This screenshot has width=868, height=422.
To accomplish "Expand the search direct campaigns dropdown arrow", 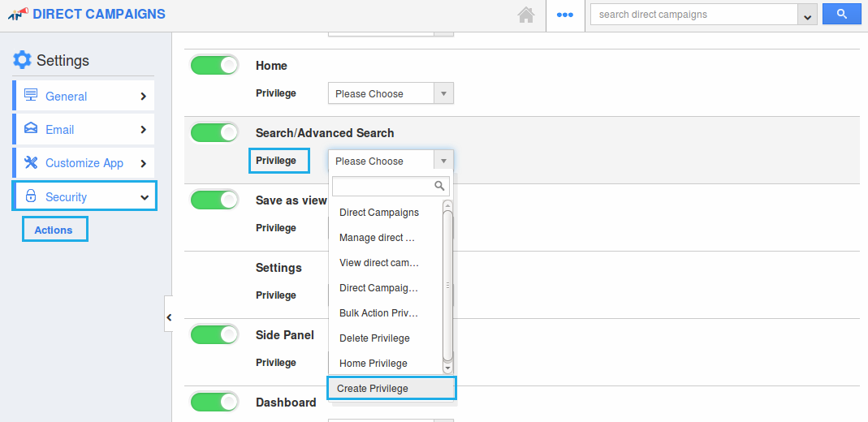I will coord(806,15).
